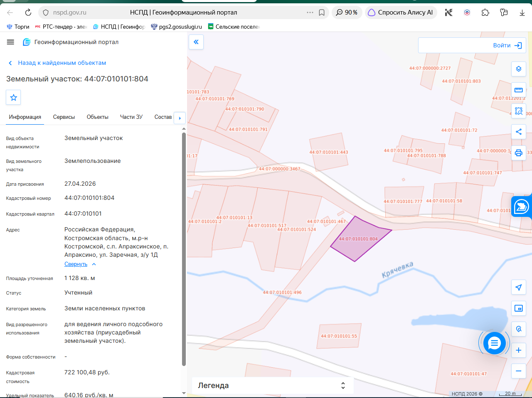Open the hamburger menu of the portal
This screenshot has height=398, width=532.
coord(11,42)
